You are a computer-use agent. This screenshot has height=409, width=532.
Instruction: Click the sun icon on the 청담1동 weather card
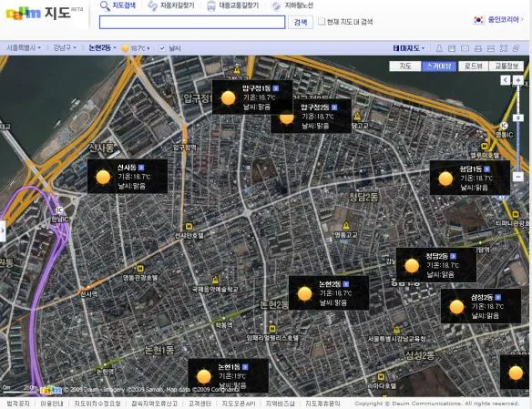(x=445, y=179)
